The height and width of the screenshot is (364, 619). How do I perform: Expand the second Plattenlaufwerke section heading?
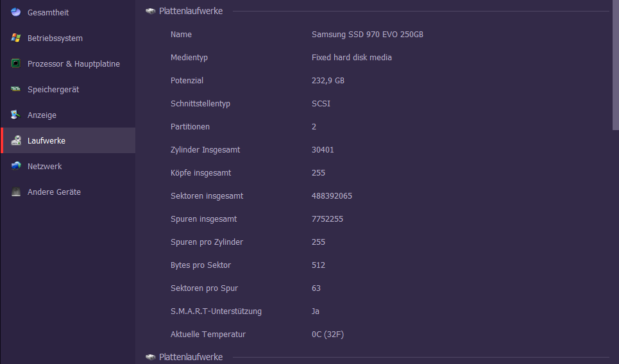191,357
